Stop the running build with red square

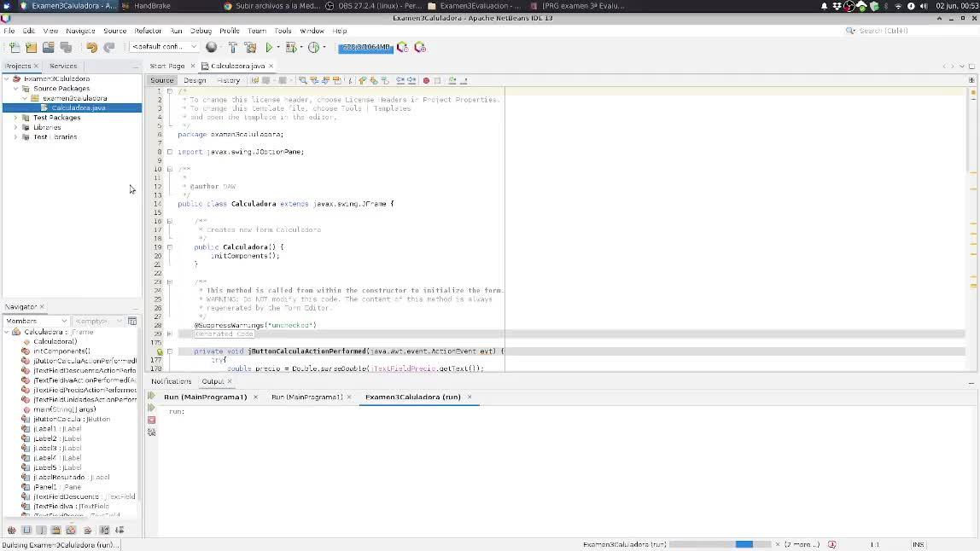(x=152, y=420)
